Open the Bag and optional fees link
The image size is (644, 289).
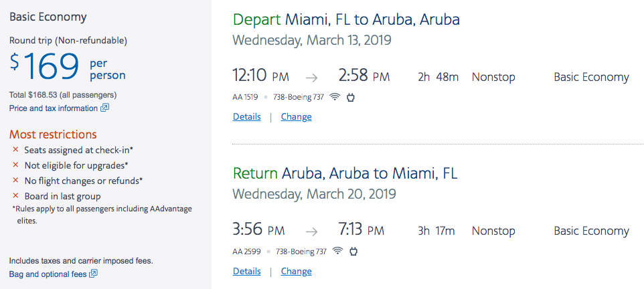[x=48, y=274]
